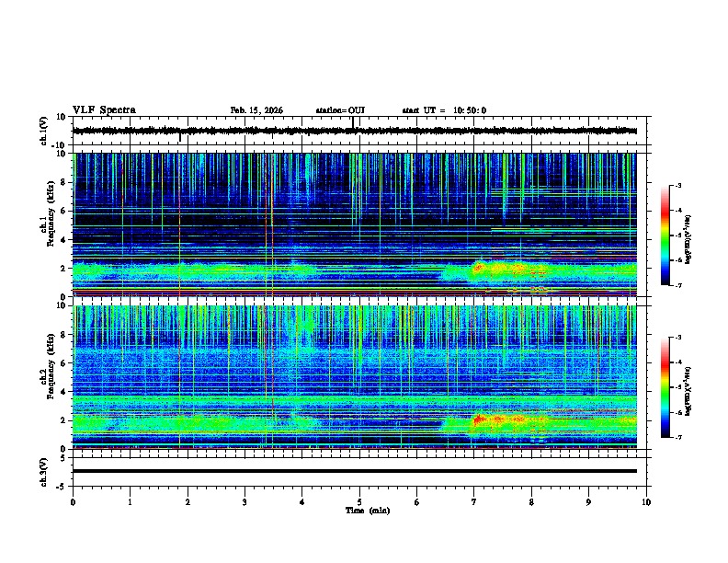Click the red emission burst in ch.2 spectrogram
Viewport: 728px width, 563px height.
coord(480,419)
